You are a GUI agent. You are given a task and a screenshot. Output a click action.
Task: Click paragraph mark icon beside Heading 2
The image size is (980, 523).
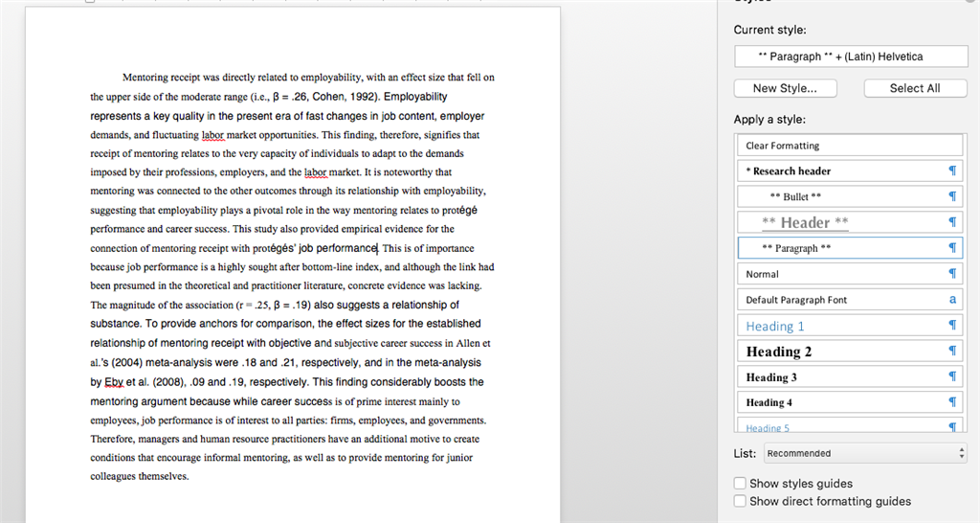952,351
